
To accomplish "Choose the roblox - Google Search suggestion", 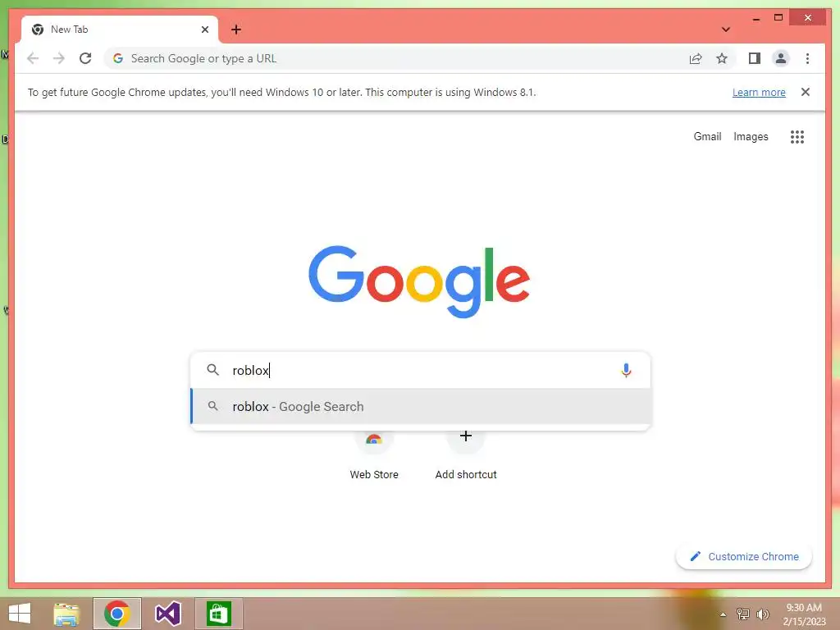I will [421, 407].
